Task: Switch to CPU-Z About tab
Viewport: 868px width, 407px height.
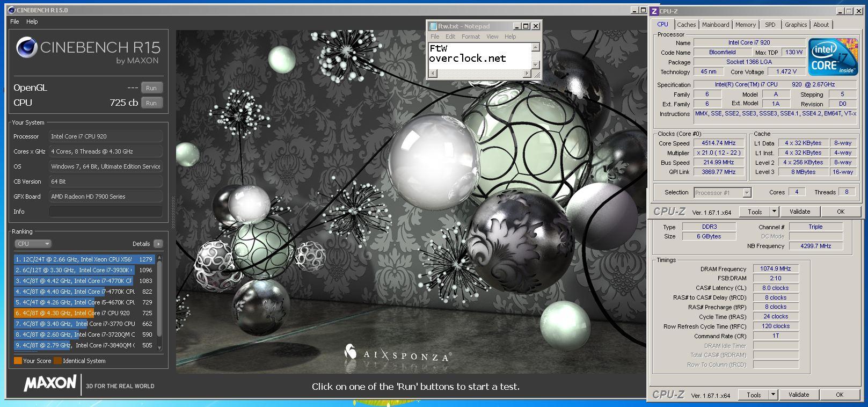Action: [x=821, y=25]
